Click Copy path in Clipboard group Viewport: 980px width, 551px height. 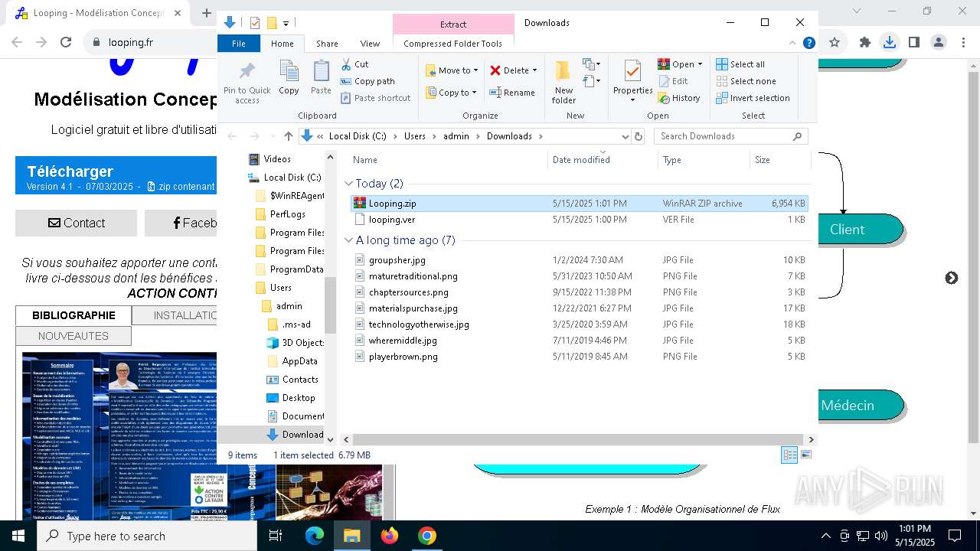[x=367, y=81]
